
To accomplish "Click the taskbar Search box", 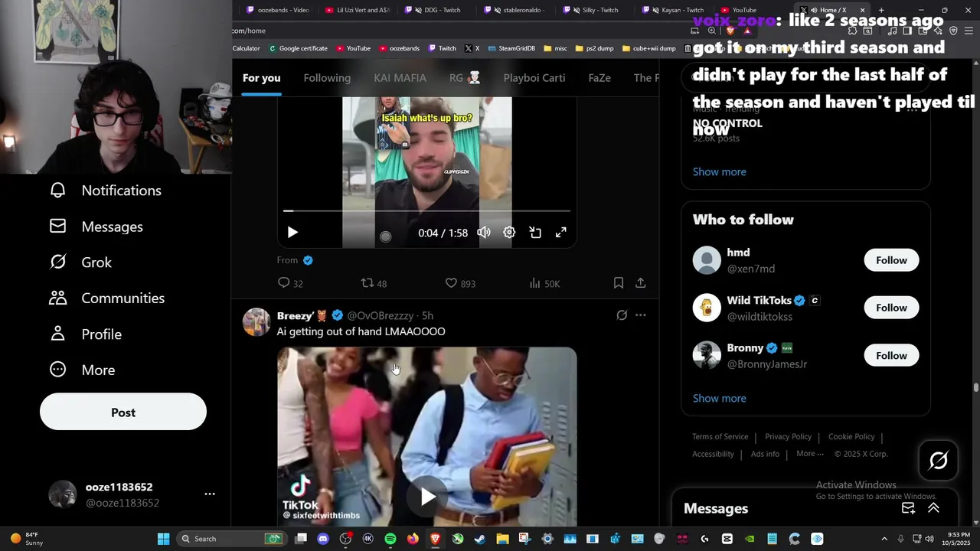I will pos(230,539).
